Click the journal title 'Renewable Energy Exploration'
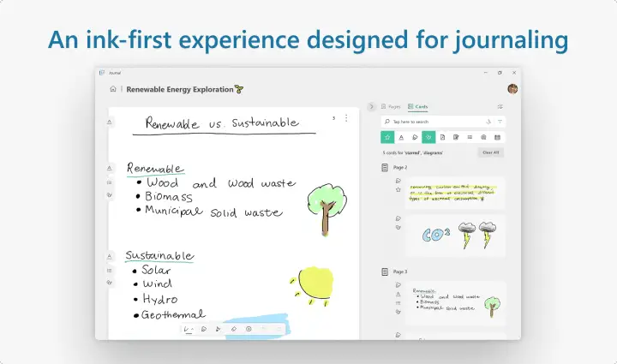The height and width of the screenshot is (364, 617). 180,89
